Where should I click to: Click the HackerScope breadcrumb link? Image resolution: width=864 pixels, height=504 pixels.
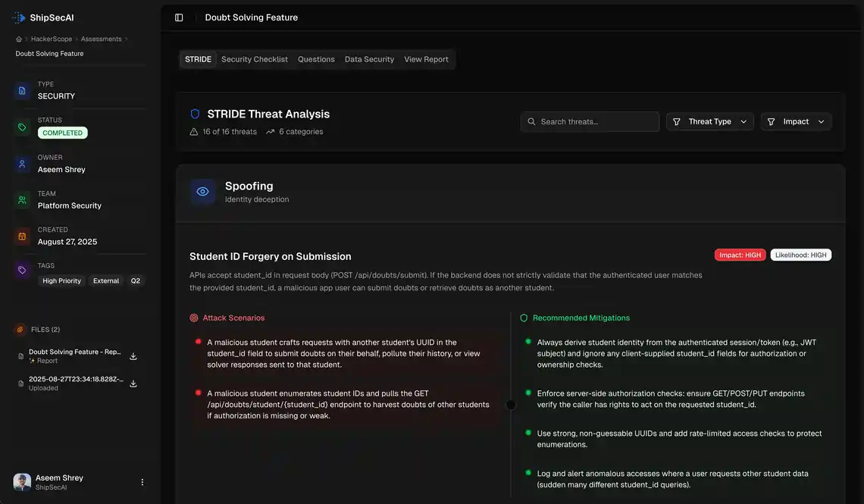click(x=52, y=39)
